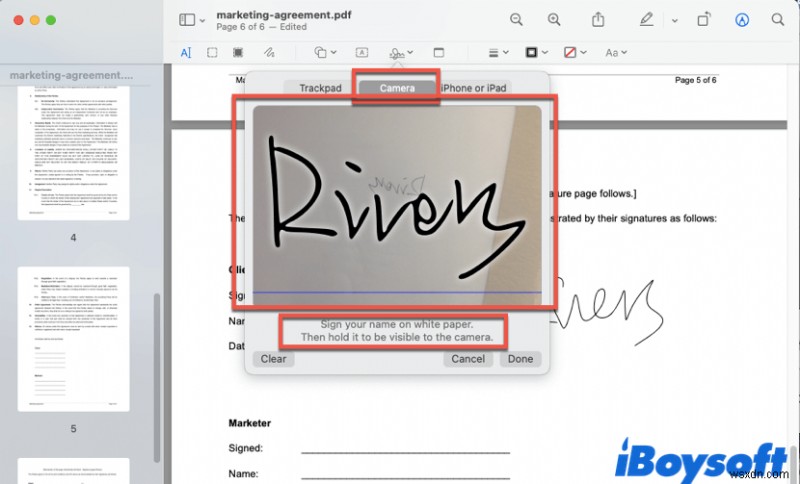Viewport: 800px width, 484px height.
Task: Switch to the iPhone or iPad tab
Action: click(x=473, y=88)
